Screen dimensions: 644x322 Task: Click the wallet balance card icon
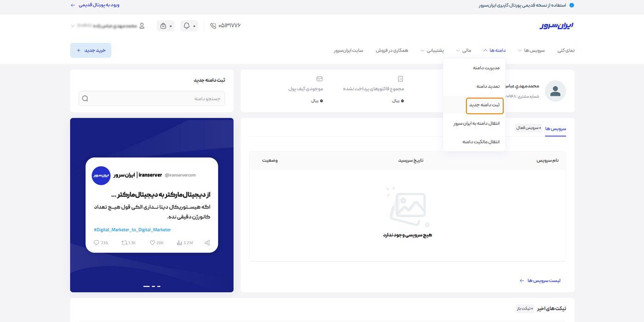click(x=320, y=79)
